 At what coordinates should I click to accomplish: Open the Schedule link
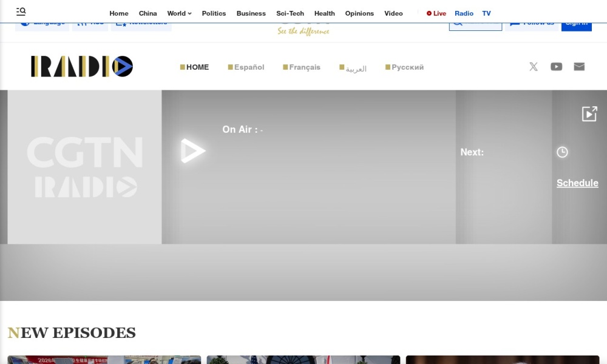pos(577,183)
